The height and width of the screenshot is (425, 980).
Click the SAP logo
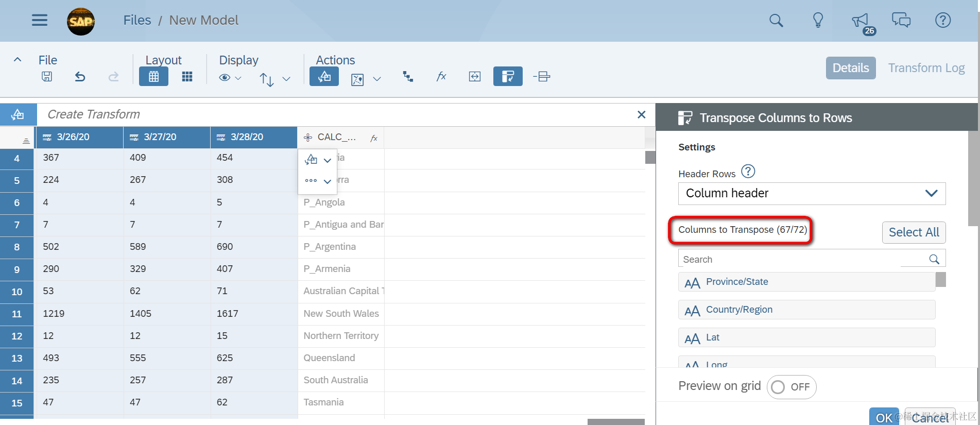(x=81, y=21)
